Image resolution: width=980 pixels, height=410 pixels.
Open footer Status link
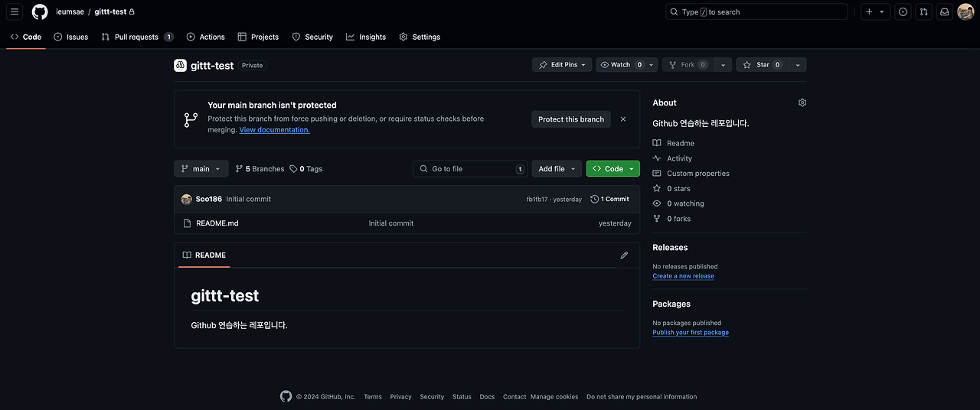point(462,397)
